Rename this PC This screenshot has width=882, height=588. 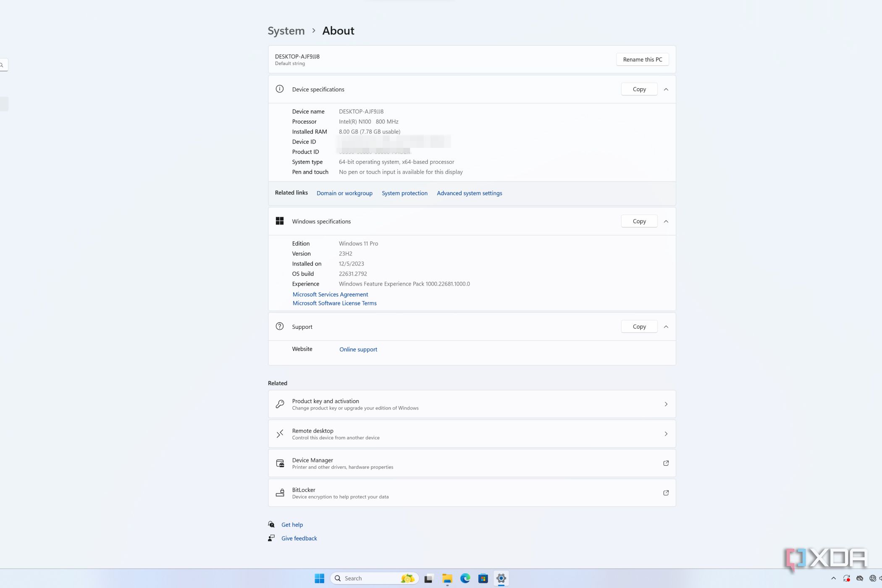tap(642, 59)
